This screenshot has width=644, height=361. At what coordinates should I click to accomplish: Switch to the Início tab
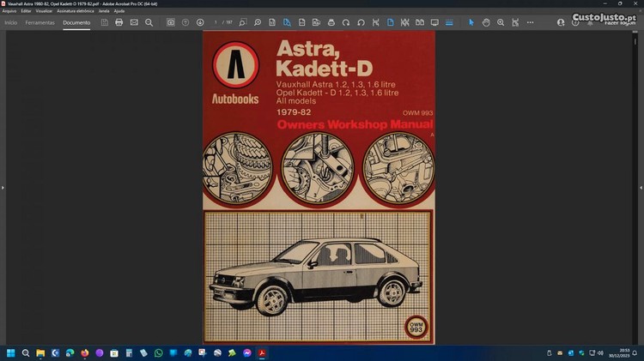pos(11,22)
